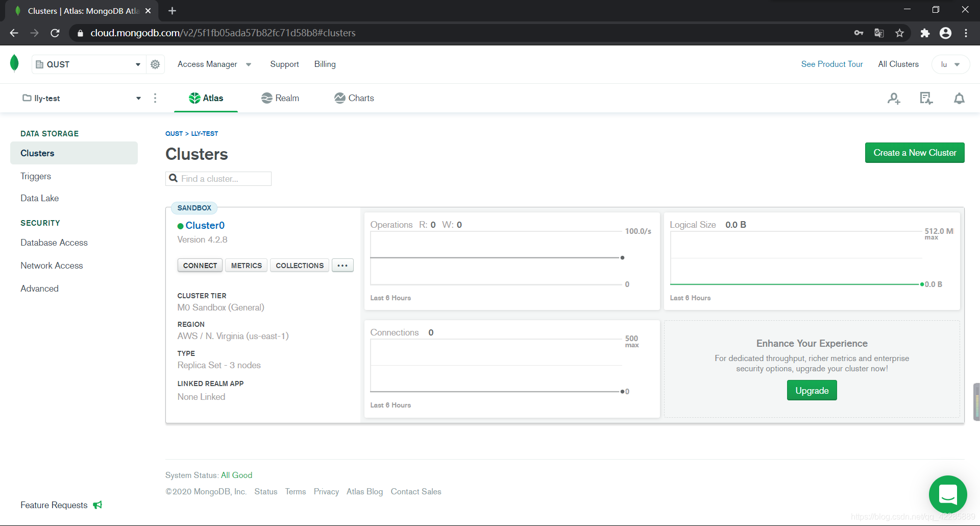Click the translate page icon

click(879, 33)
